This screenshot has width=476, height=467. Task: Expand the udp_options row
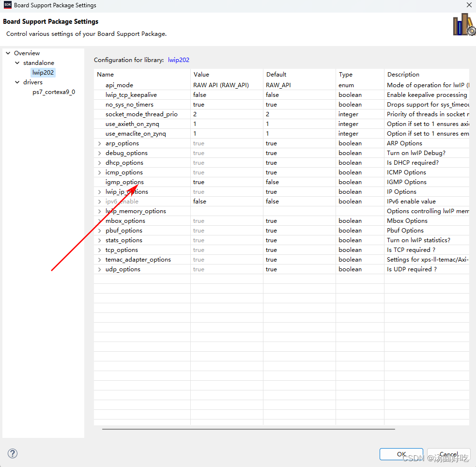pyautogui.click(x=99, y=269)
